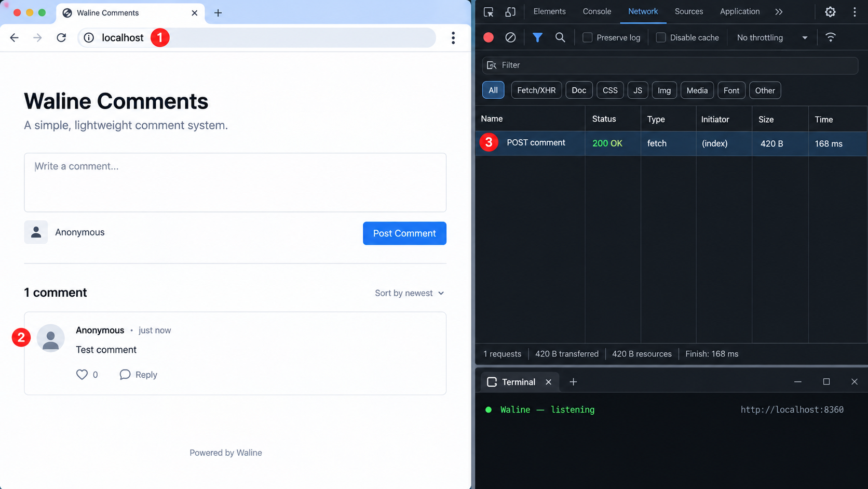Click the network Filter input field
This screenshot has height=489, width=868.
(670, 65)
